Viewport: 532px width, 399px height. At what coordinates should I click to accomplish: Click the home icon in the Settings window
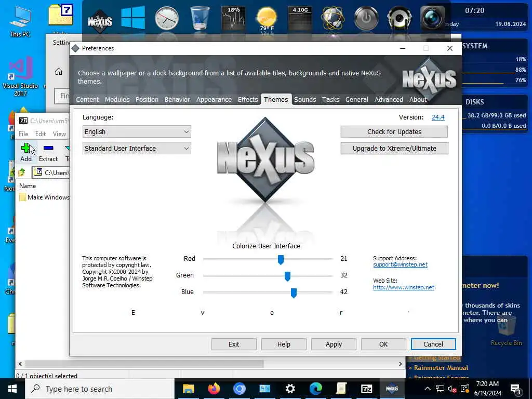[59, 72]
